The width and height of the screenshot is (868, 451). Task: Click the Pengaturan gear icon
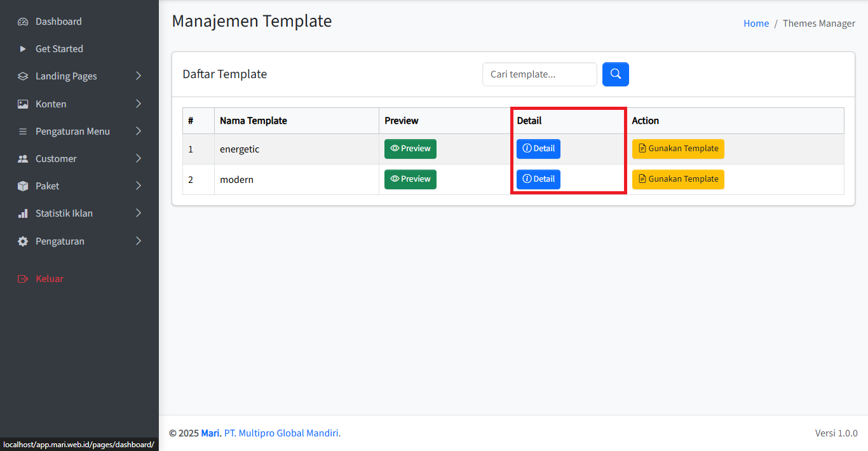point(23,241)
